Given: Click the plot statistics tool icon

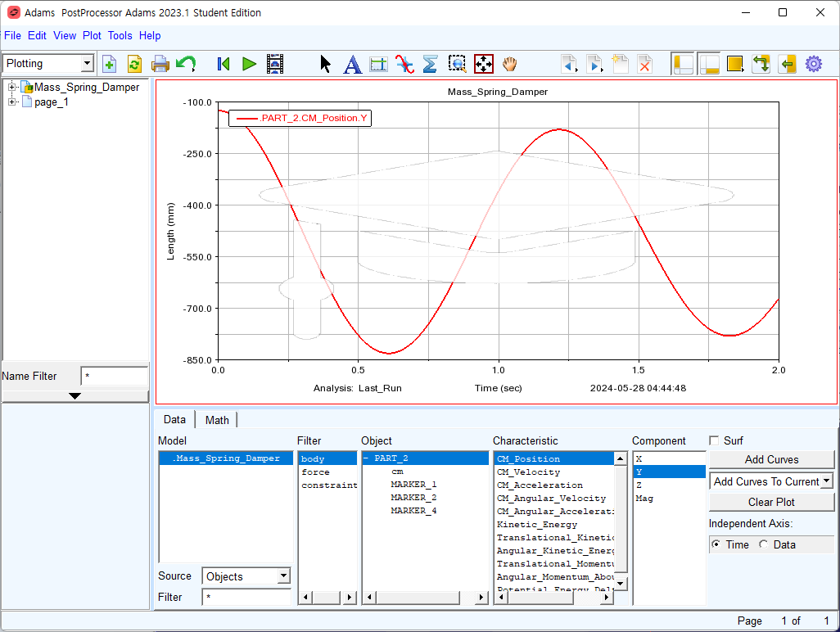Looking at the screenshot, I should [378, 65].
